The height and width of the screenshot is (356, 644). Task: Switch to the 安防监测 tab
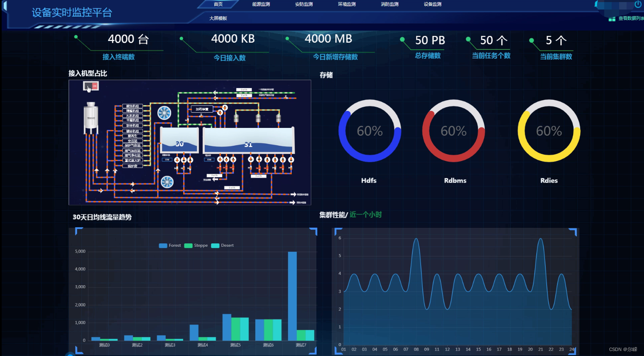304,4
